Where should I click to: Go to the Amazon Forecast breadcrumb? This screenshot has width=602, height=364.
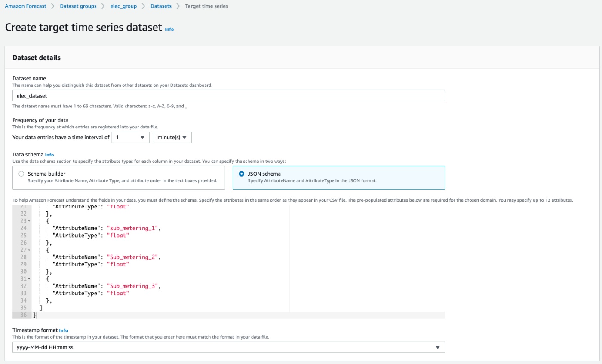pos(25,6)
